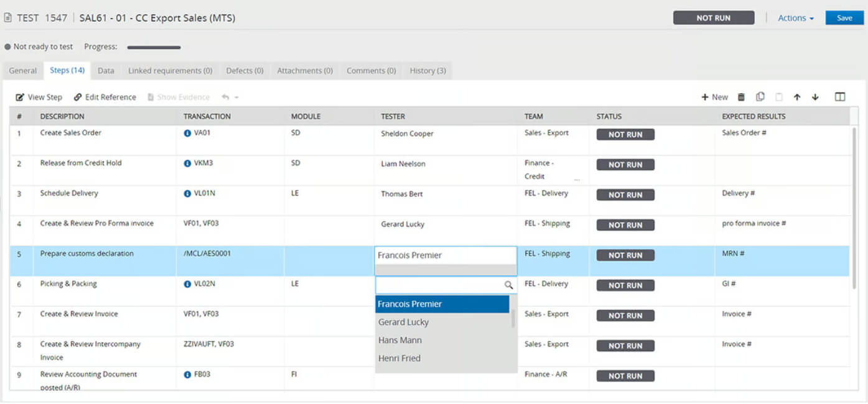868x404 pixels.
Task: Click the search magnifier in tester dropdown
Action: coord(508,285)
